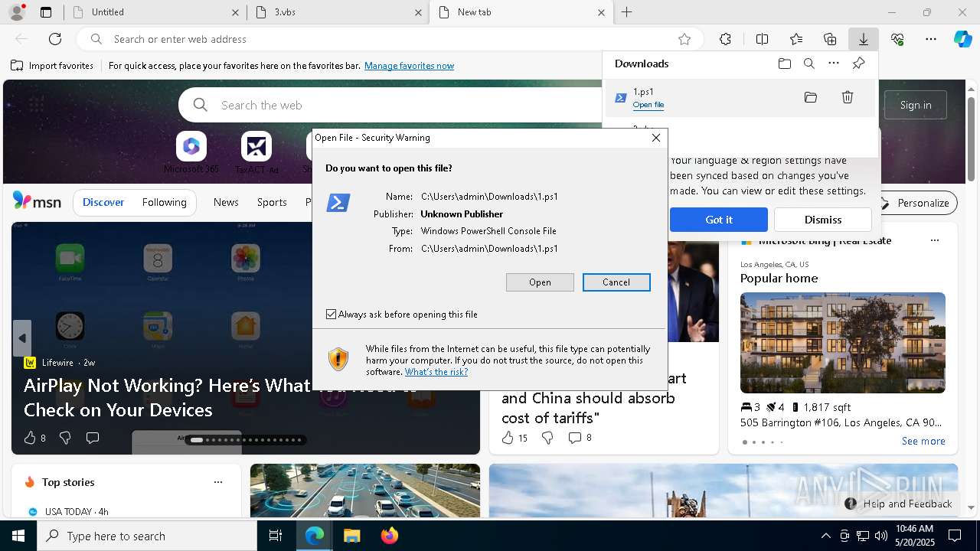Show hidden system tray icons

(825, 536)
